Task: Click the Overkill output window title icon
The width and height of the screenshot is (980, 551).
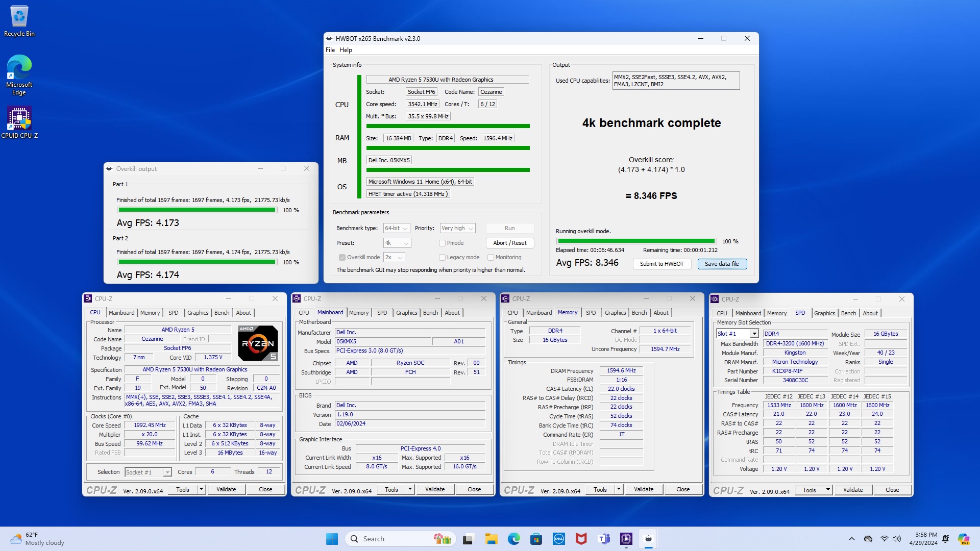Action: pos(109,168)
